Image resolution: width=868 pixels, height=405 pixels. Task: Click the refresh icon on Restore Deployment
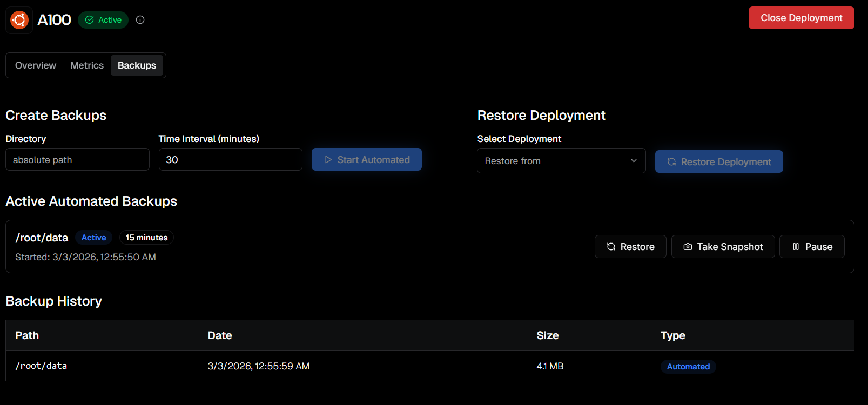(671, 162)
